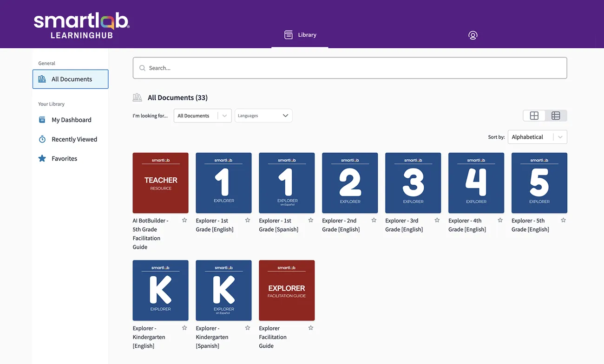The height and width of the screenshot is (364, 604).
Task: Click title Explorer - Kindergarten [English]
Action: [x=149, y=337]
